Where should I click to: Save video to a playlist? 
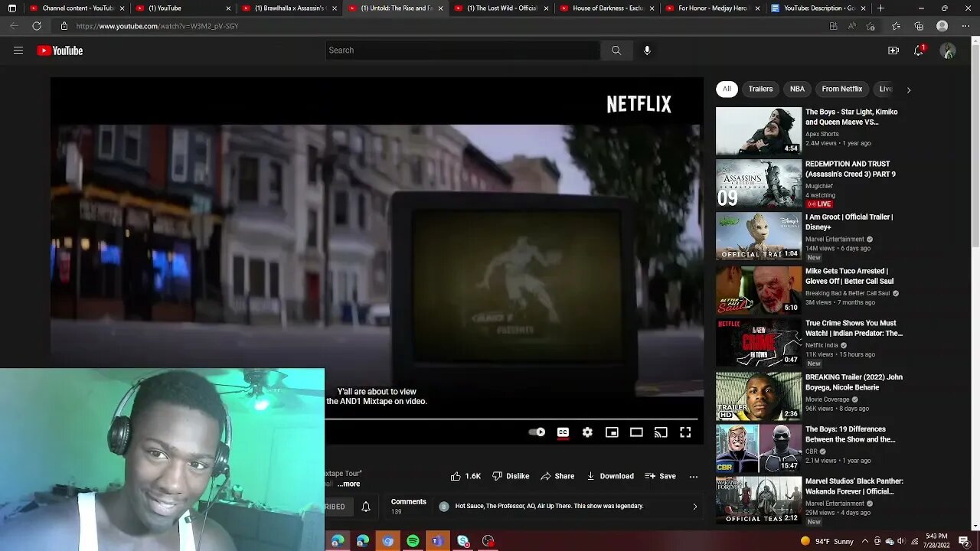pyautogui.click(x=660, y=476)
